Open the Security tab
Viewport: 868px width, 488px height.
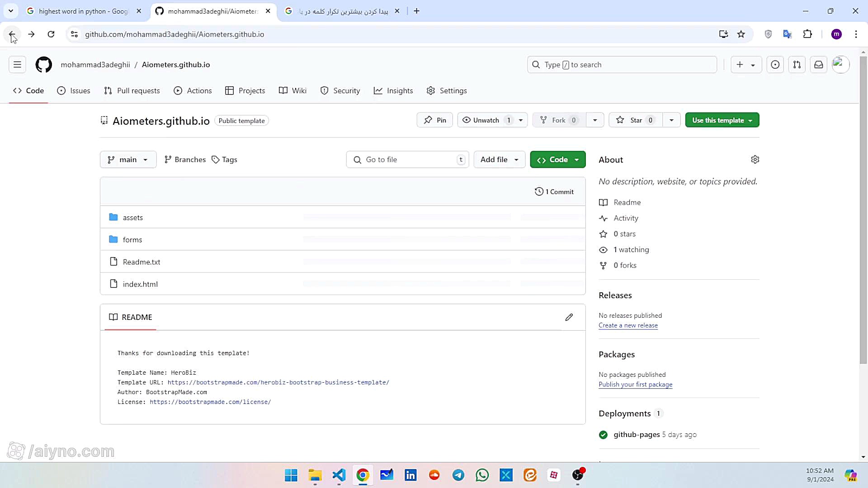tap(340, 91)
